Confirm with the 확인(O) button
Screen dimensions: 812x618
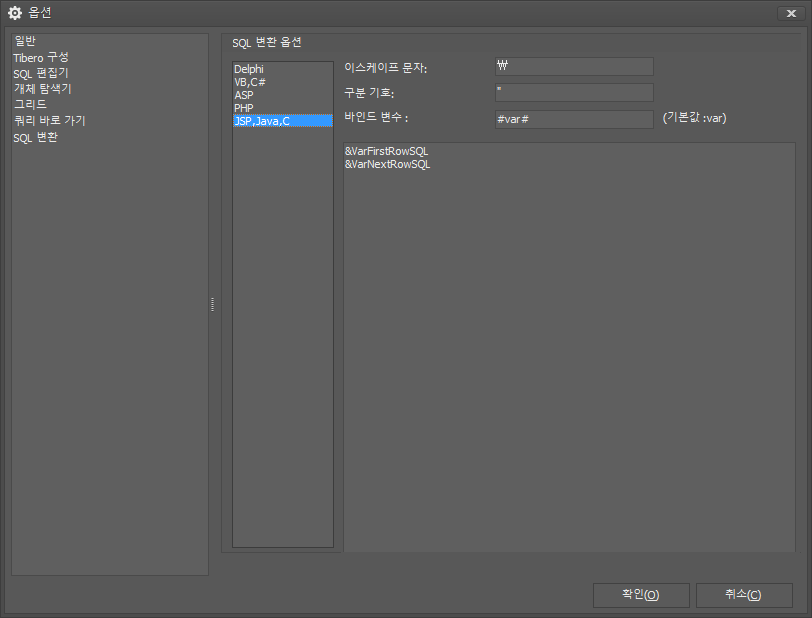pyautogui.click(x=641, y=595)
